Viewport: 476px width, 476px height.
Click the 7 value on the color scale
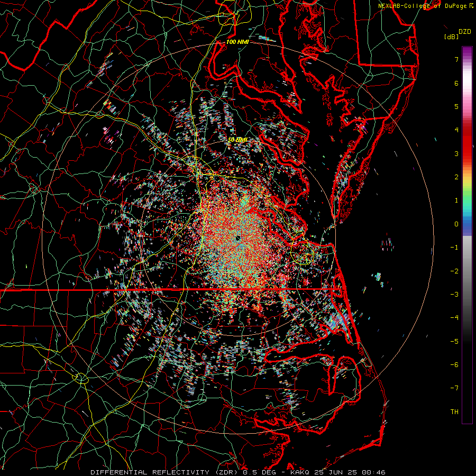coord(456,59)
